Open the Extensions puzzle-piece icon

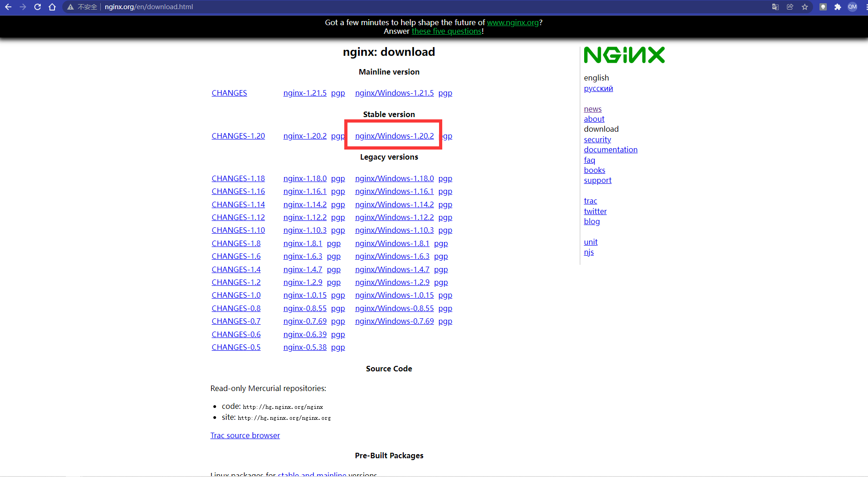[837, 7]
